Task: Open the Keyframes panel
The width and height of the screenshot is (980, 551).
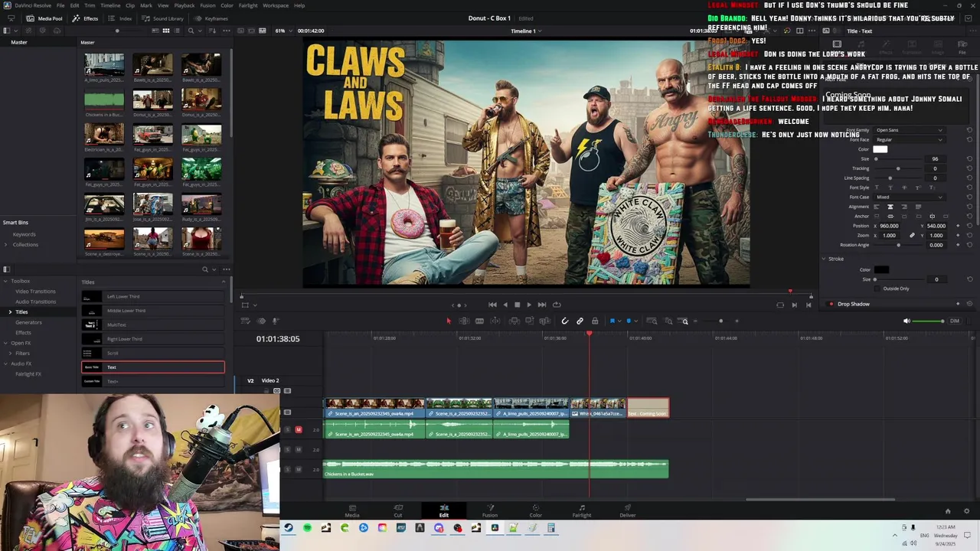Action: click(x=211, y=18)
